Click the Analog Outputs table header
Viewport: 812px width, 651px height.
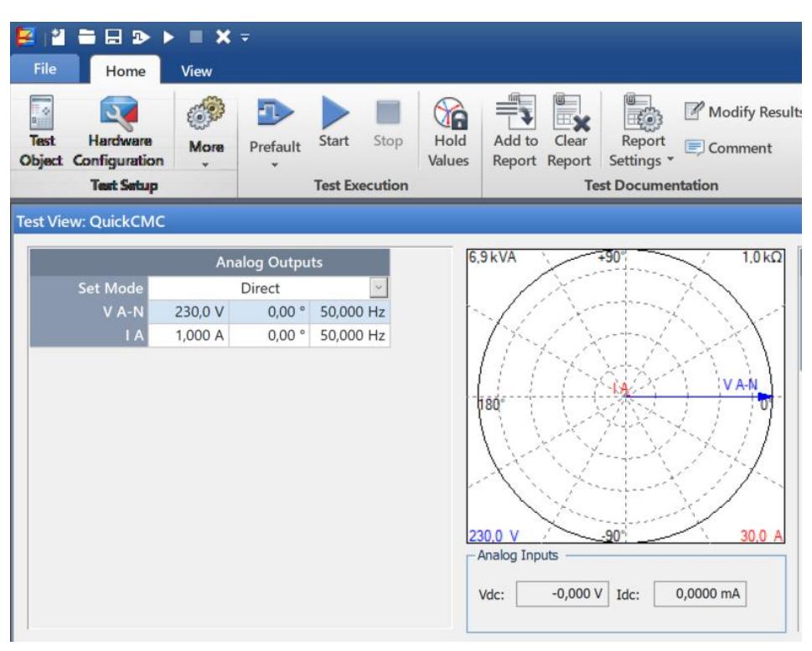click(209, 262)
